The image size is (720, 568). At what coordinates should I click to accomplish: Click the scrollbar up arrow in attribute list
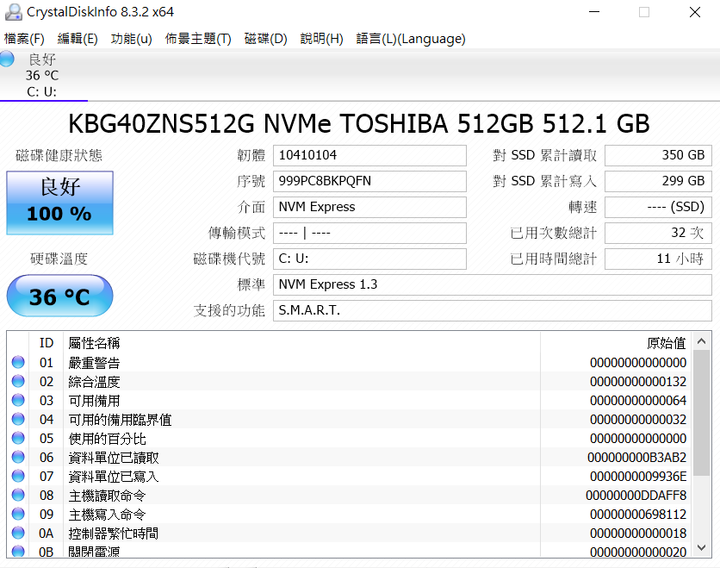tap(701, 341)
